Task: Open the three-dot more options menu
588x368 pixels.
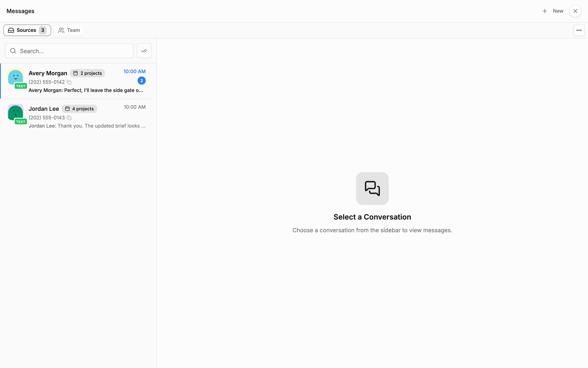Action: 579,30
